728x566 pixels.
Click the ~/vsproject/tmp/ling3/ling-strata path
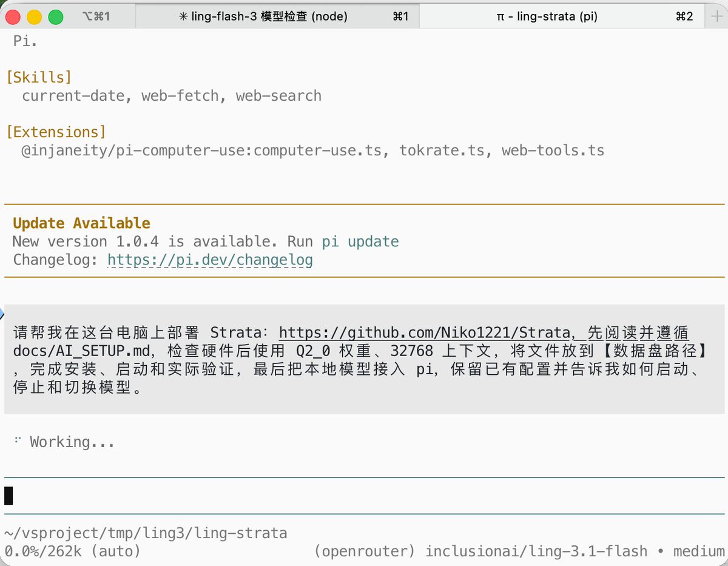pyautogui.click(x=146, y=533)
